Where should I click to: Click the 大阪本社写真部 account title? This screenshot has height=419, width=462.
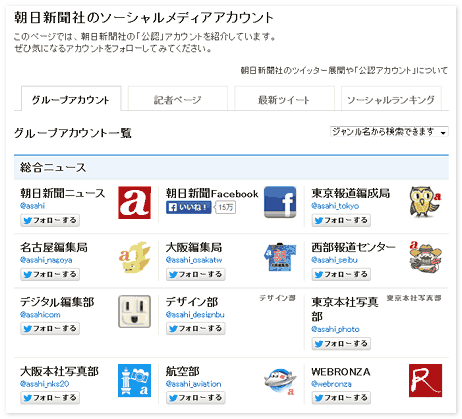(x=59, y=371)
